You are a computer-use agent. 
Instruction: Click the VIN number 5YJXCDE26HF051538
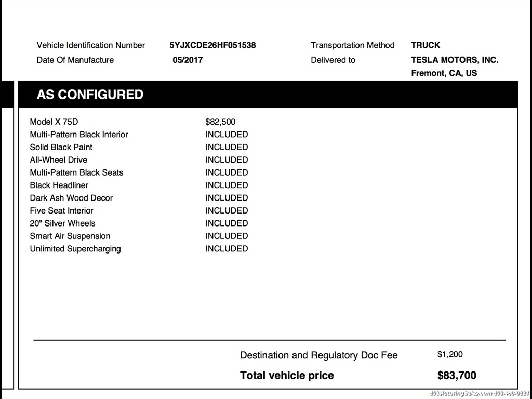(212, 45)
